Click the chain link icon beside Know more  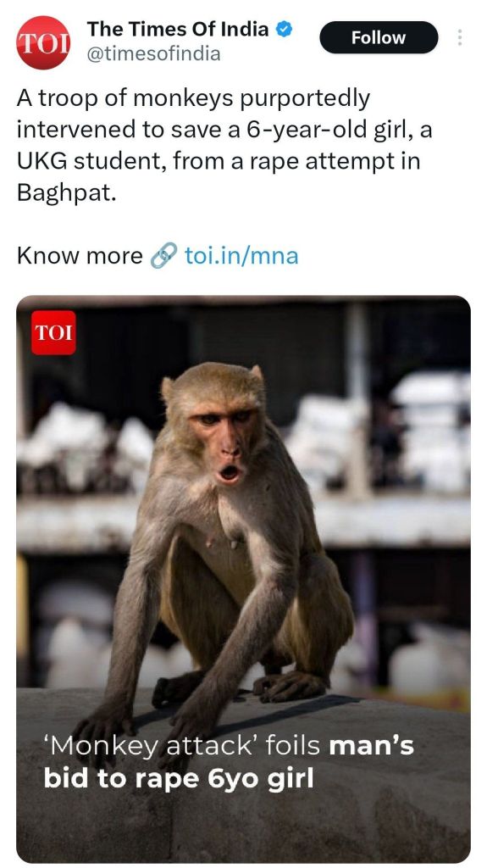163,256
